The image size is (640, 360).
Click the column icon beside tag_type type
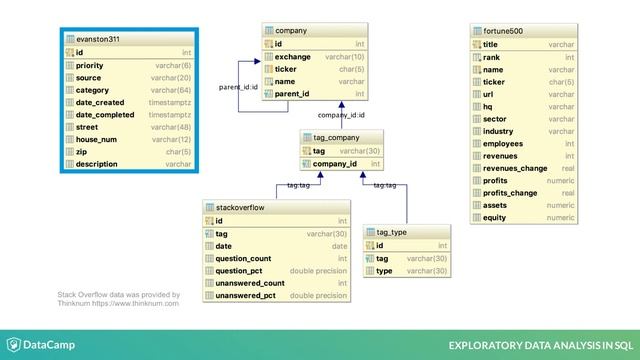370,271
